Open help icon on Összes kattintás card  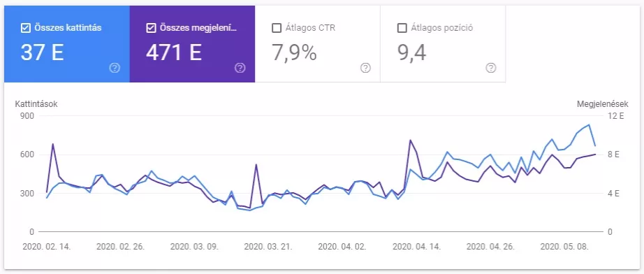tap(115, 68)
